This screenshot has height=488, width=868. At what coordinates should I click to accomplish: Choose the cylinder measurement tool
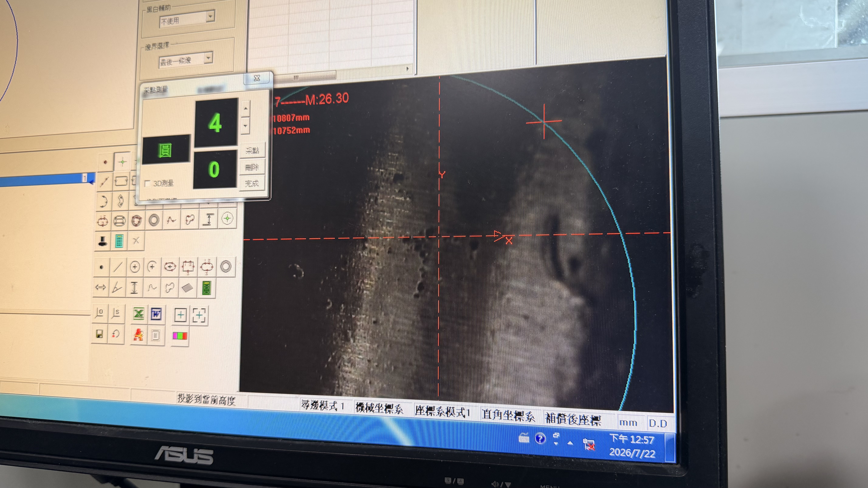pos(120,221)
